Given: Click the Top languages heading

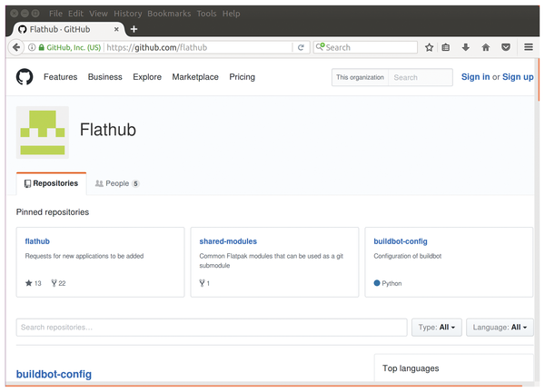Looking at the screenshot, I should [411, 368].
